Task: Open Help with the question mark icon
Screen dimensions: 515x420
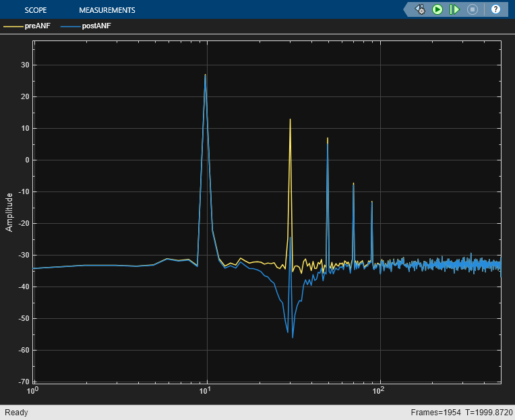Action: pyautogui.click(x=495, y=9)
